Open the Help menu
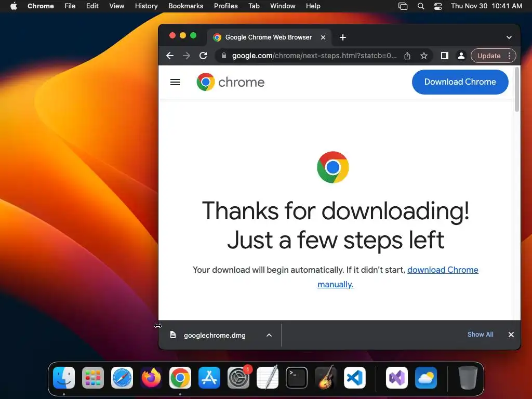The height and width of the screenshot is (399, 532). point(313,6)
